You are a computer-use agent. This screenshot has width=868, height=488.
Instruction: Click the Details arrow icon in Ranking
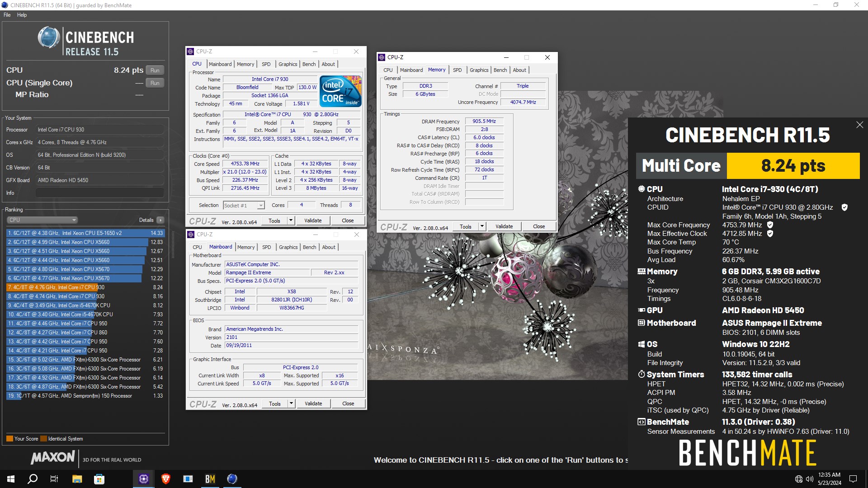[x=160, y=220]
